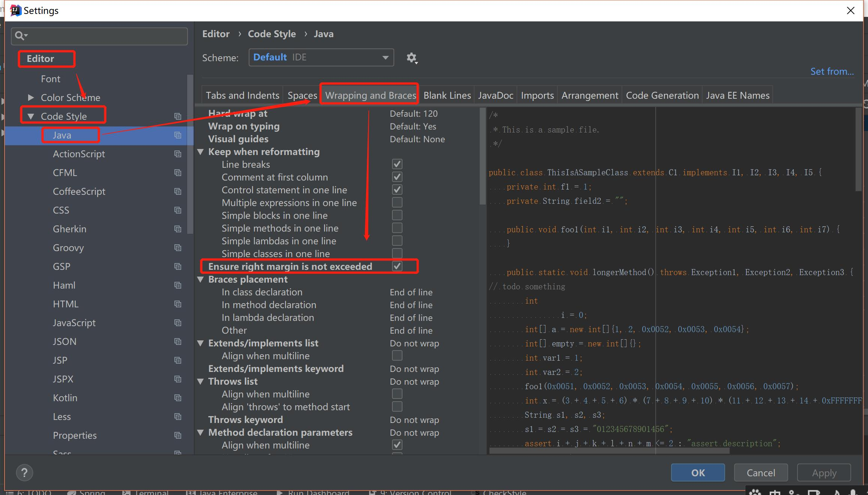Screen dimensions: 868x495
Task: Uncheck Ensure right margin is not exceeded
Action: coord(397,266)
